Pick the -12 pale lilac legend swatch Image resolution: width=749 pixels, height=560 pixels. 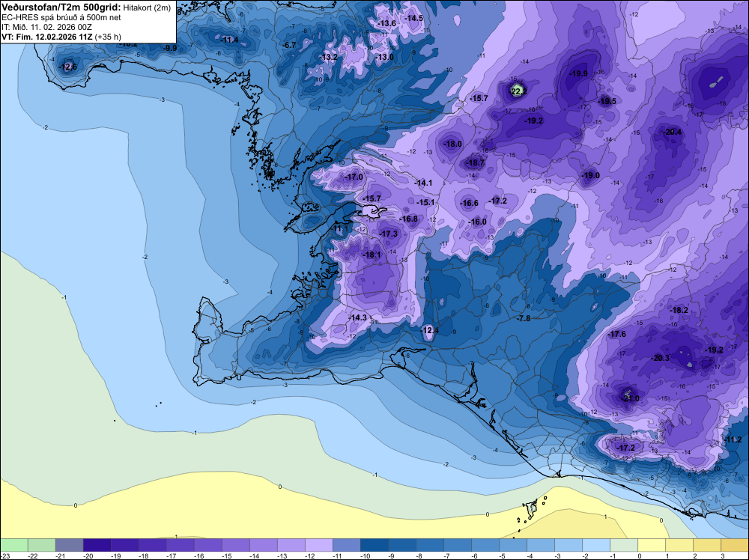(x=318, y=545)
